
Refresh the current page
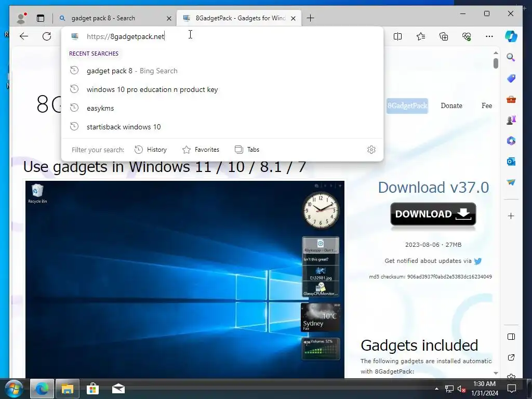tap(47, 36)
